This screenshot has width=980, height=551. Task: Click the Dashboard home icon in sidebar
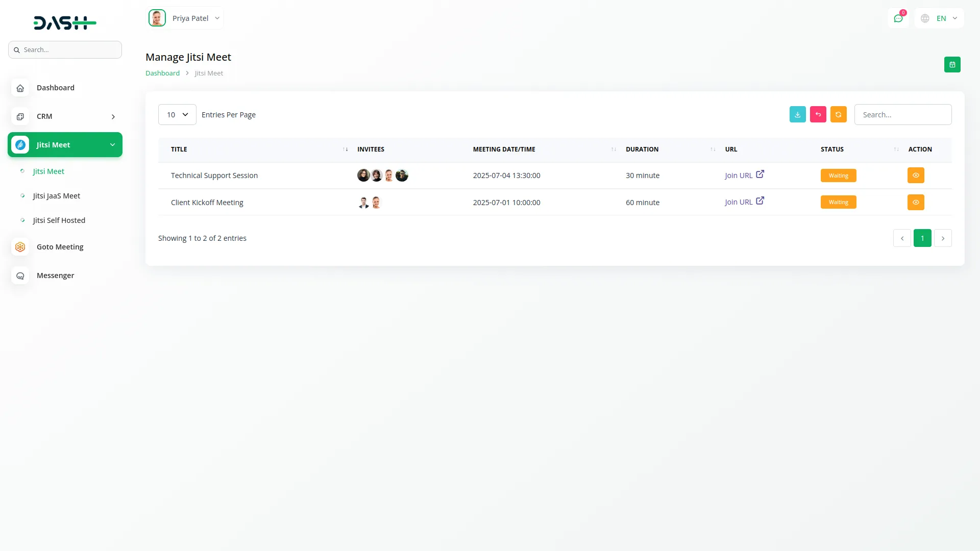pos(20,88)
